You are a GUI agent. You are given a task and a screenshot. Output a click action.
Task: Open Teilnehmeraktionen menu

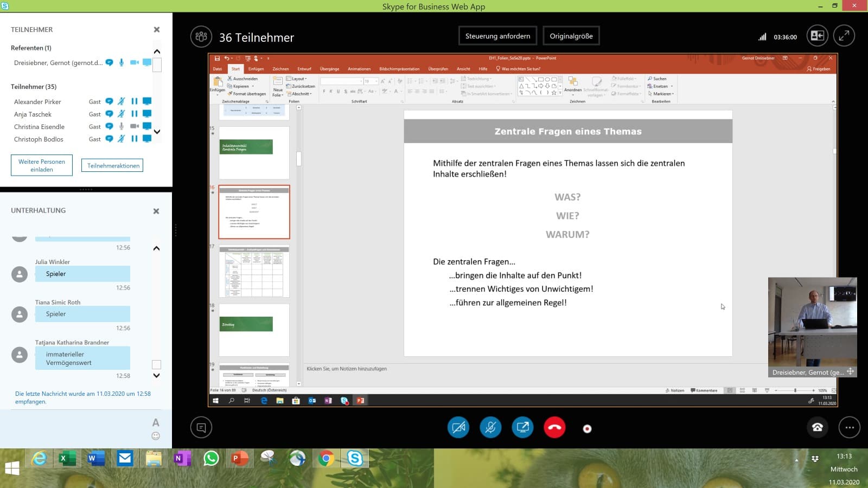[113, 166]
